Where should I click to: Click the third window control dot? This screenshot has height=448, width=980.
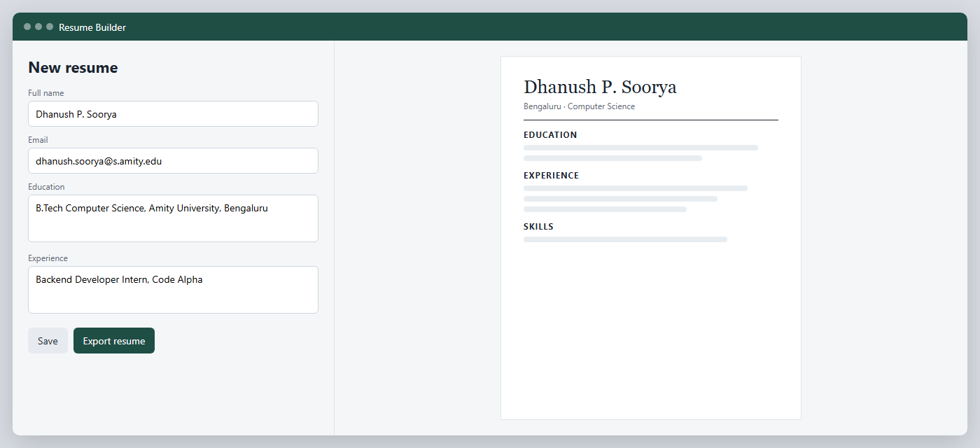(x=50, y=27)
